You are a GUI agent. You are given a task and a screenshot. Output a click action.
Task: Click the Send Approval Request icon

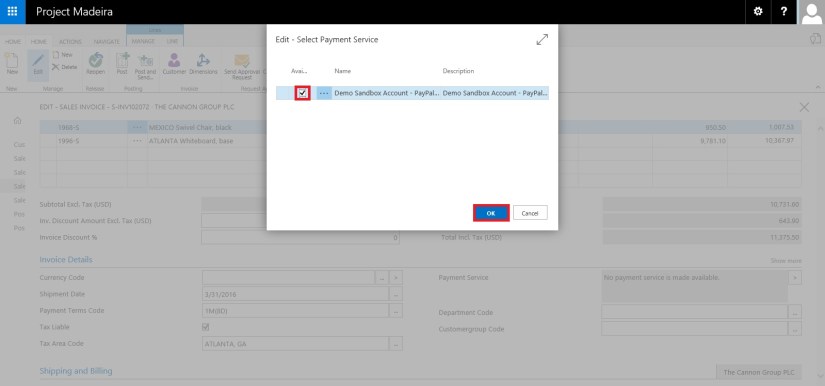click(242, 66)
